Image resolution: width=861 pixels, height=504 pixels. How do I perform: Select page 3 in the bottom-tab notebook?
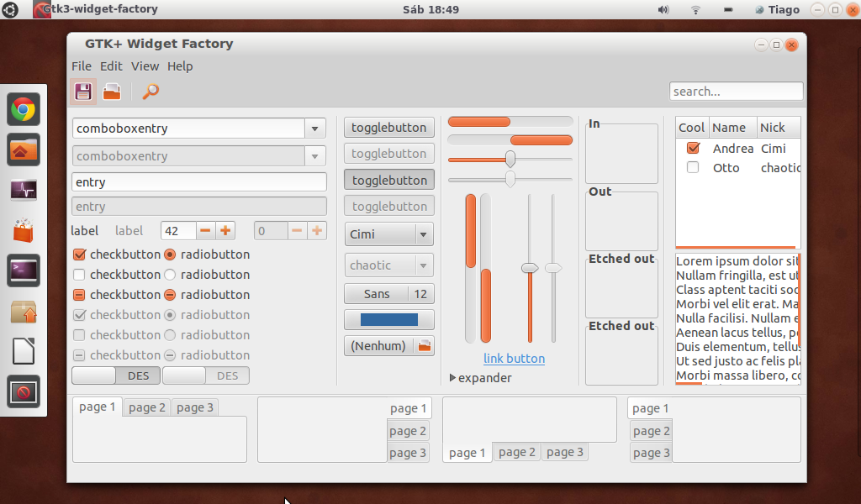[x=564, y=452]
